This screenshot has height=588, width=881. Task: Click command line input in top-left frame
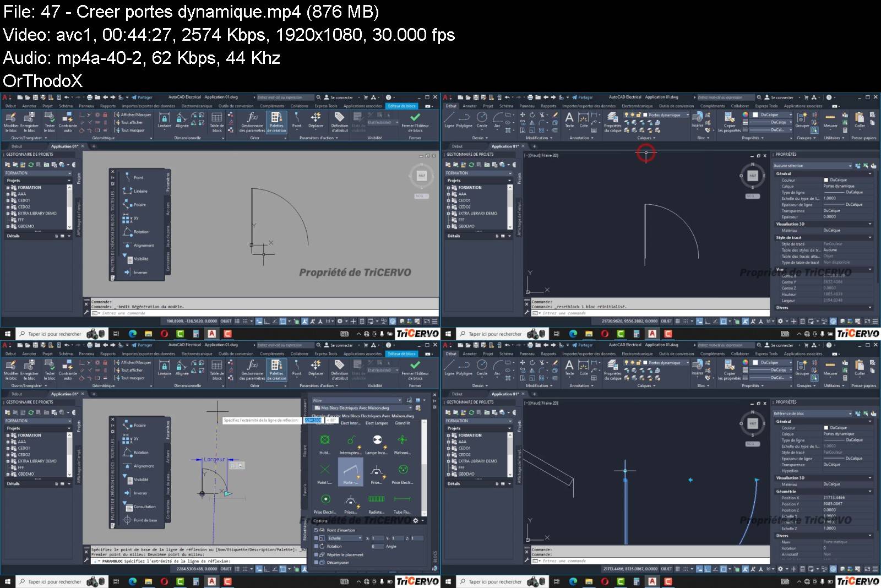[x=264, y=313]
